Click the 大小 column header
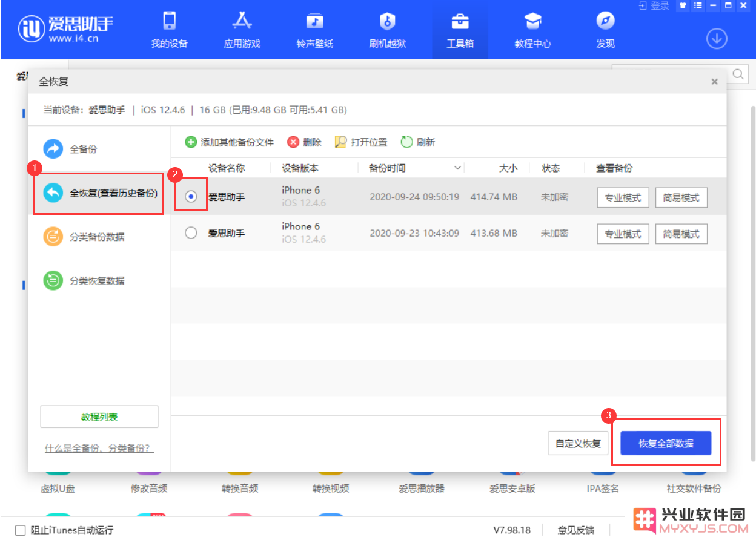756x543 pixels. point(508,168)
